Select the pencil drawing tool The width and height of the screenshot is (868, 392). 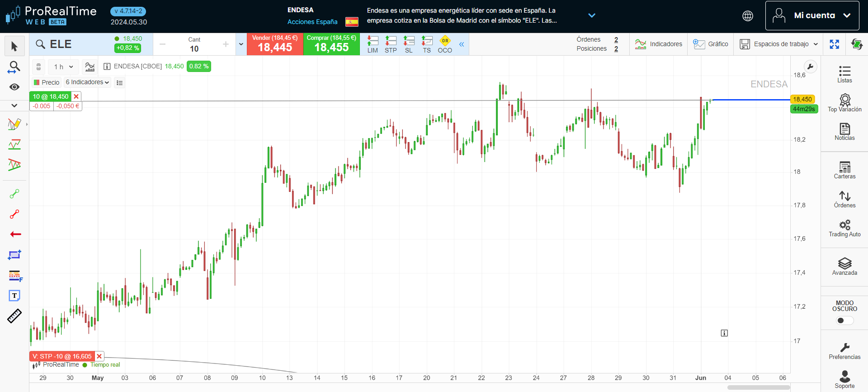14,124
